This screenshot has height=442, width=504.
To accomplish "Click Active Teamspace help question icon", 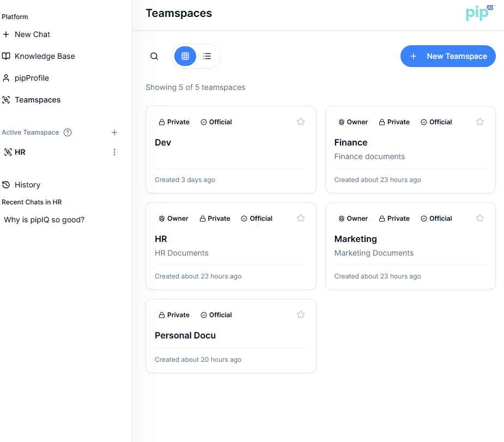I will 68,132.
